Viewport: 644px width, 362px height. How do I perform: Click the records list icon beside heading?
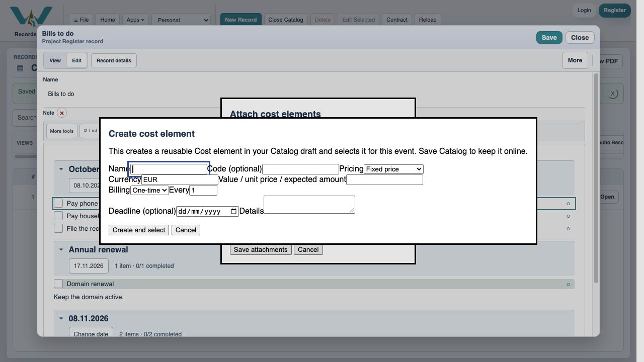pos(20,68)
